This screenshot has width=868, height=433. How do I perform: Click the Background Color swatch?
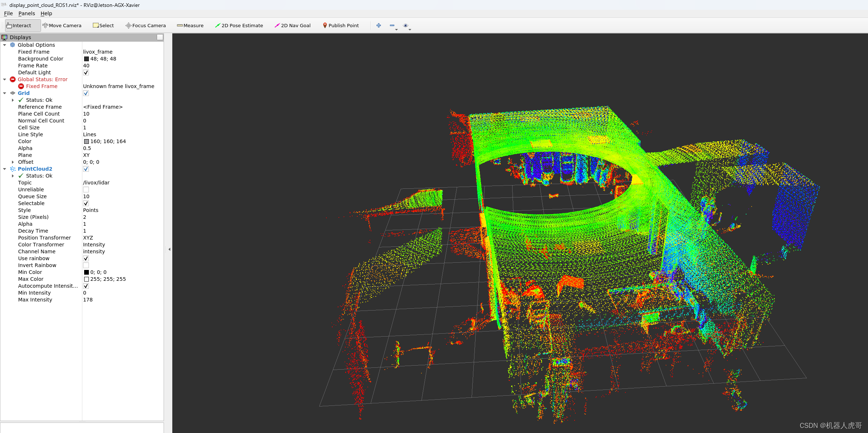click(86, 59)
